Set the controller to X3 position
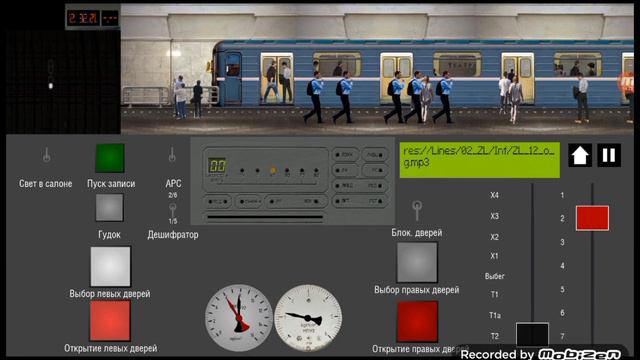640x360 pixels. (x=494, y=216)
